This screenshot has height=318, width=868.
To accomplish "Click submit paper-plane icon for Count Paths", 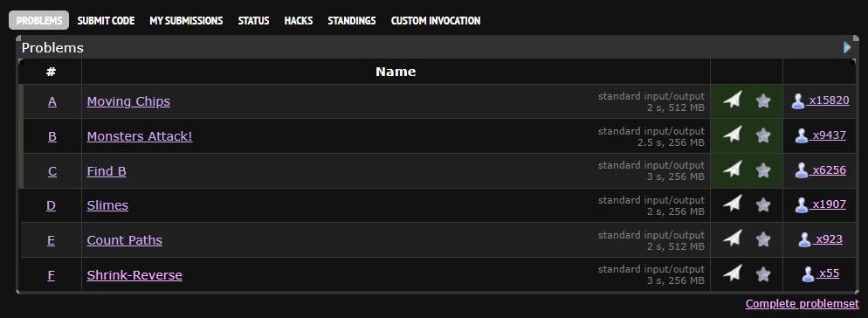I will click(x=732, y=238).
